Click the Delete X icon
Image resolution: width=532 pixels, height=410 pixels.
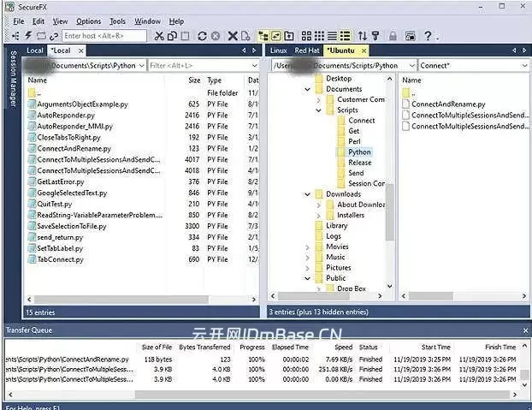[233, 36]
